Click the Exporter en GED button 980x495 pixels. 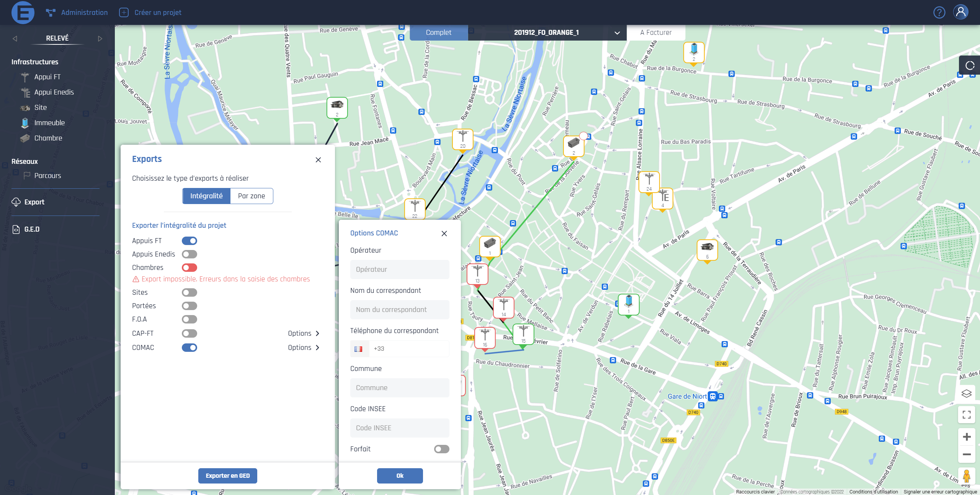[228, 476]
